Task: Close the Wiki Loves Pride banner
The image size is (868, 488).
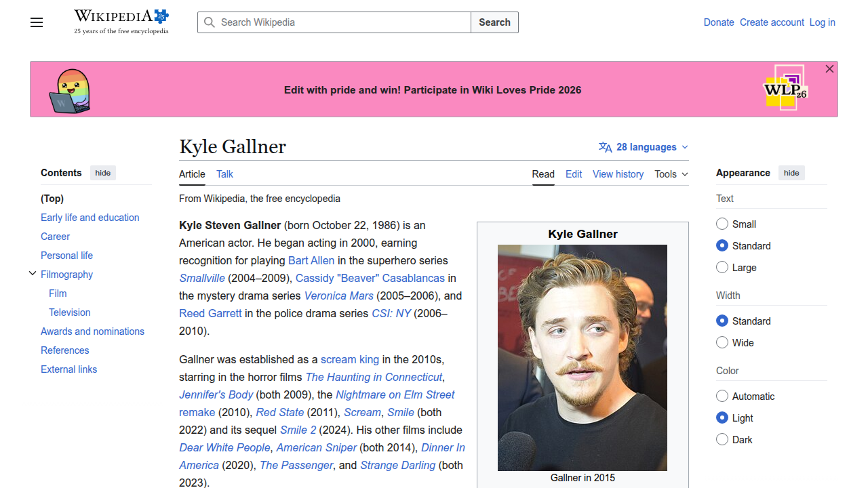Action: coord(829,69)
